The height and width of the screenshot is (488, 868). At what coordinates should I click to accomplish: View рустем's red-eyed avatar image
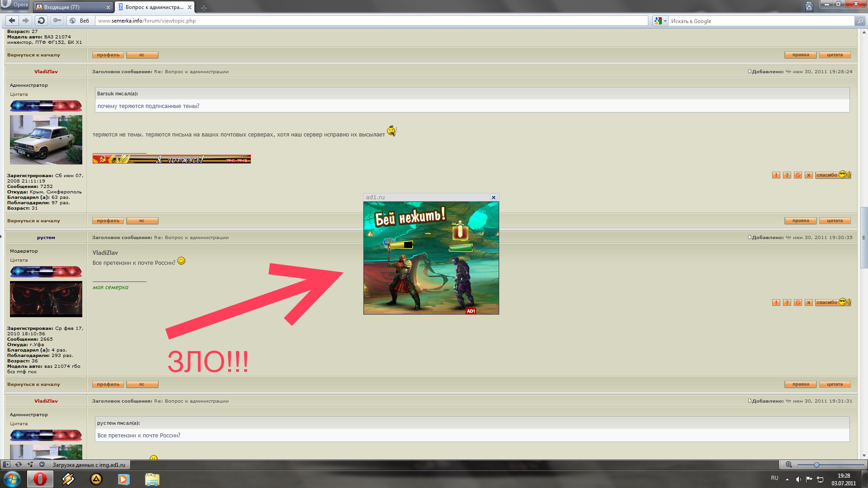[x=46, y=299]
